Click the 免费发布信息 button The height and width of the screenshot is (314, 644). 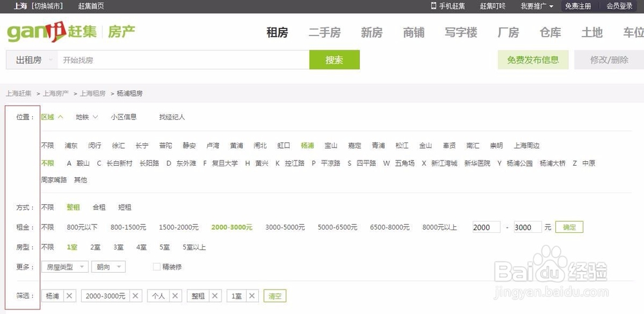533,60
